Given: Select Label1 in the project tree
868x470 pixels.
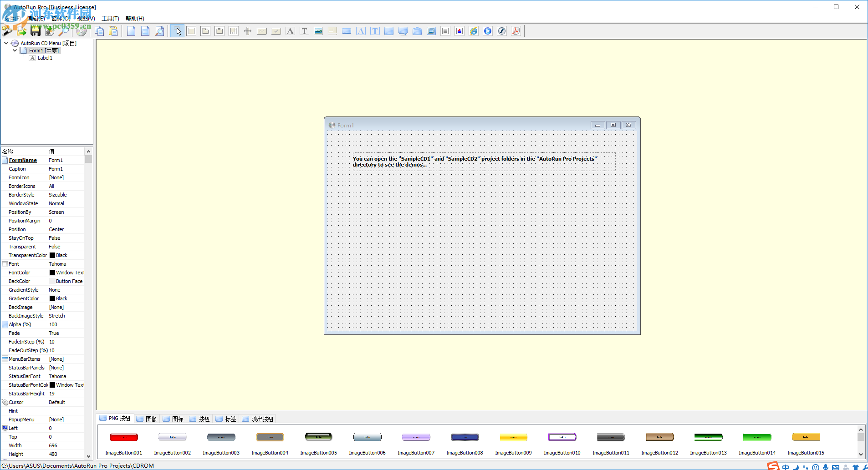Looking at the screenshot, I should point(45,58).
